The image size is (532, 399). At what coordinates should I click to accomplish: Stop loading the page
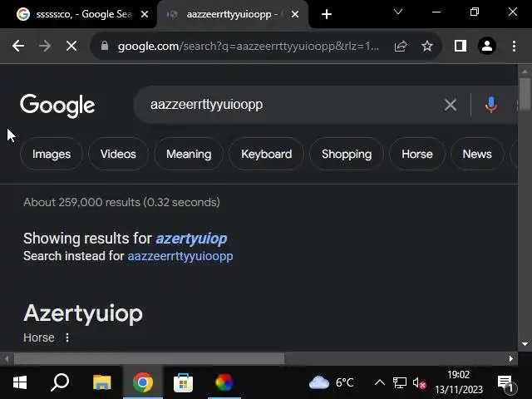pos(71,46)
